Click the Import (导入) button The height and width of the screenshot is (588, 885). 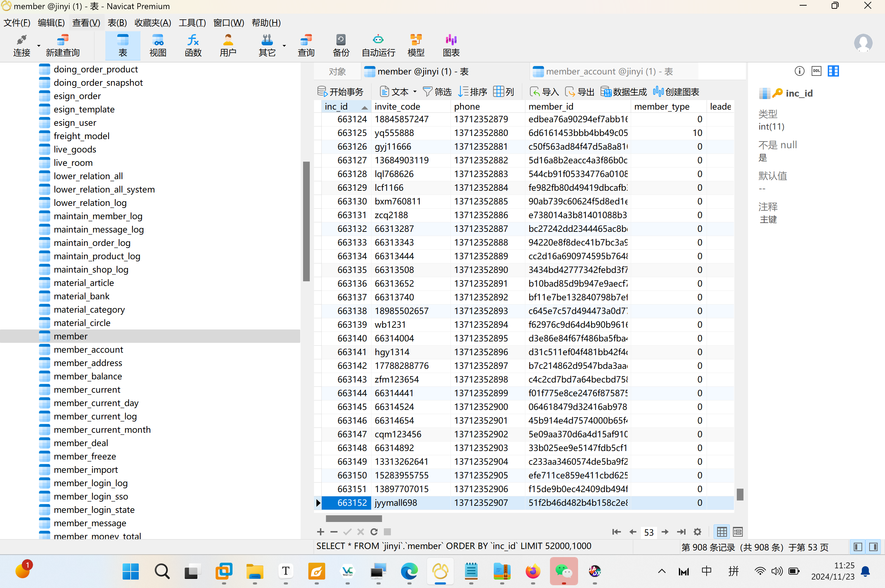544,91
